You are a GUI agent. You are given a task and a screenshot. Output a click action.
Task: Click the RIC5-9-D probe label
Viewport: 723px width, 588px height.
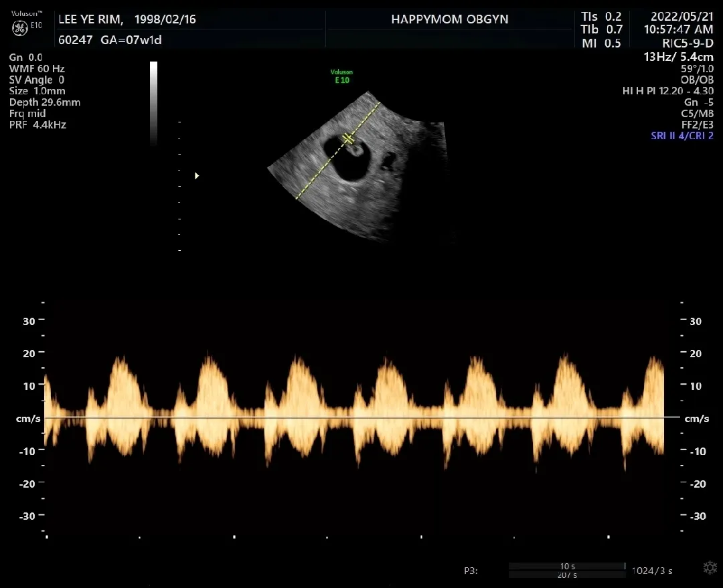click(x=688, y=43)
